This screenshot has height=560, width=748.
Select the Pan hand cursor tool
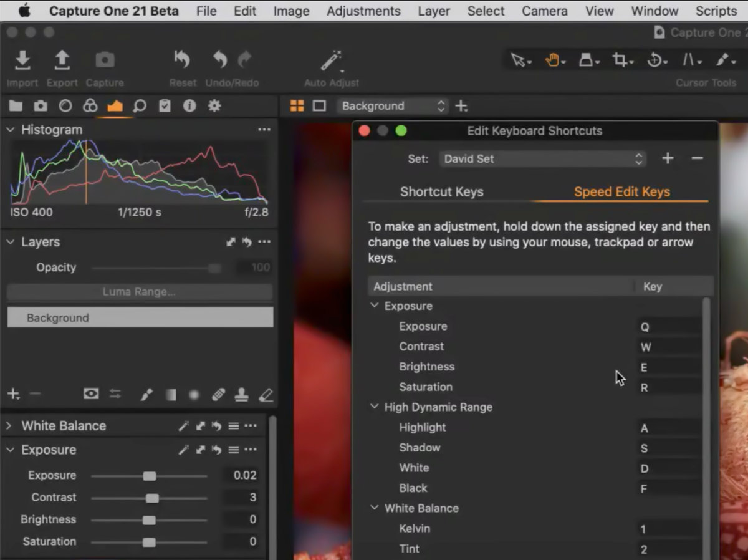pos(554,60)
